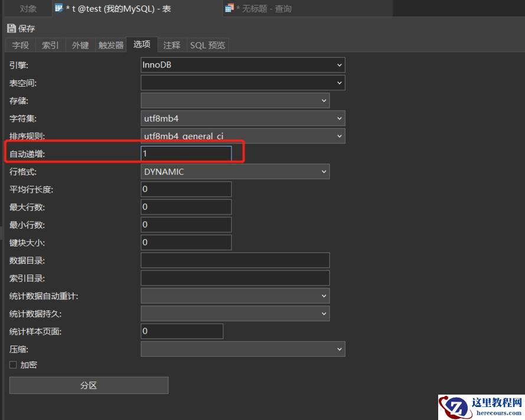The height and width of the screenshot is (420, 525).
Task: Click the 索引目录 input field
Action: click(235, 278)
